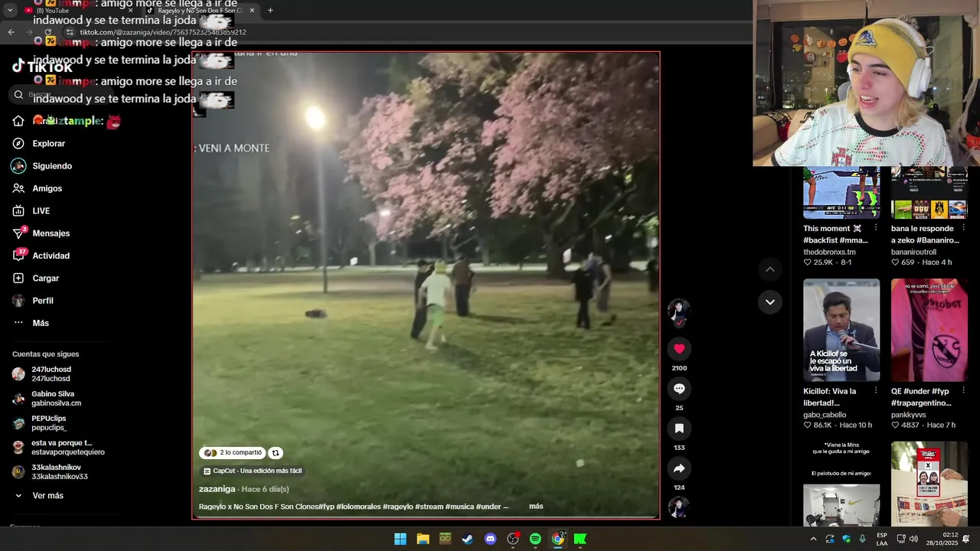The height and width of the screenshot is (551, 980).
Task: Click the TikTok logo
Action: 42,67
